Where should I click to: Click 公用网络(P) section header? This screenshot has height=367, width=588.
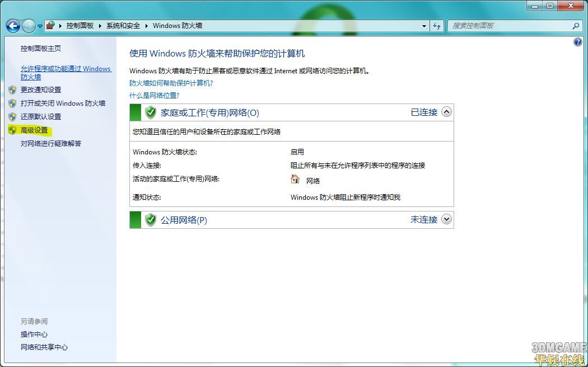pyautogui.click(x=184, y=220)
